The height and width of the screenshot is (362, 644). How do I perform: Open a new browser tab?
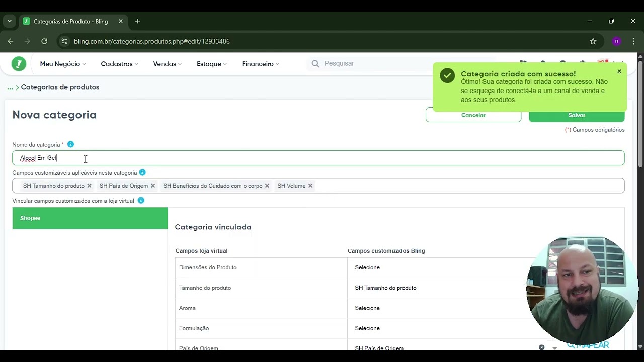137,21
